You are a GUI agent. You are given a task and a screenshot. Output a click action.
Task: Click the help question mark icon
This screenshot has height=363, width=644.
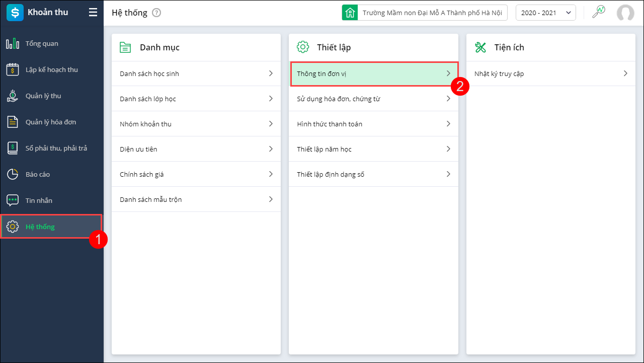tap(156, 13)
